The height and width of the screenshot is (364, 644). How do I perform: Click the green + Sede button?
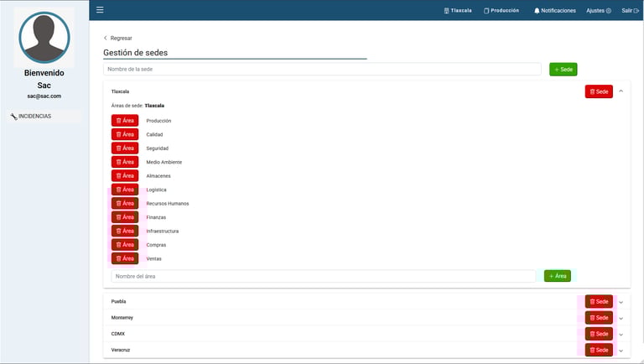click(563, 70)
